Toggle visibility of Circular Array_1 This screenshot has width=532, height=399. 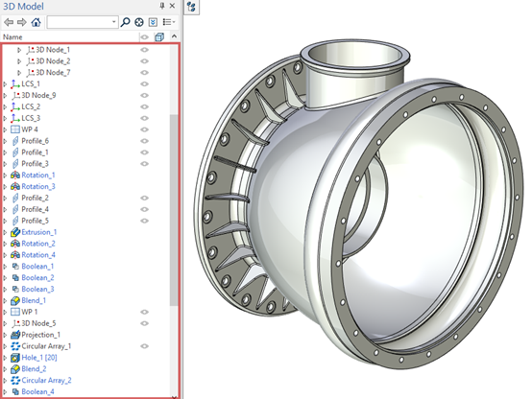(x=145, y=346)
